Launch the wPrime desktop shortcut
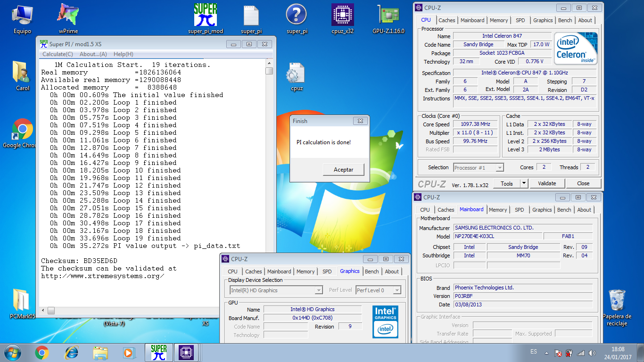 tap(68, 20)
